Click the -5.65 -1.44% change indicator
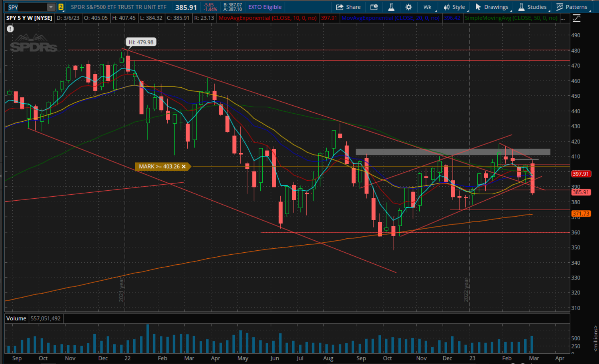The height and width of the screenshot is (364, 599). tap(210, 7)
